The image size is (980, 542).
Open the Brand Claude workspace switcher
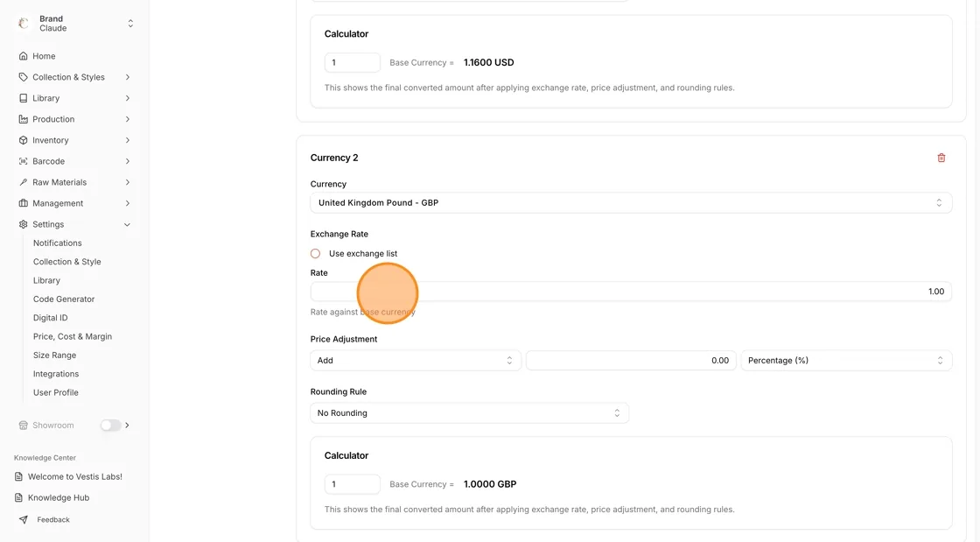[x=130, y=23]
